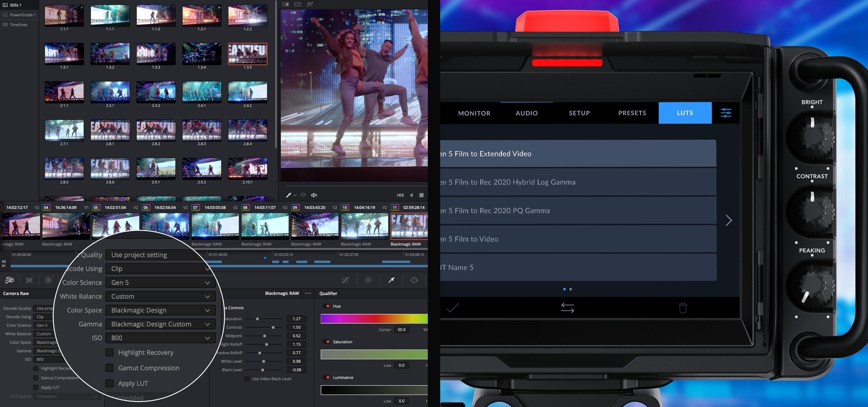Screen dimensions: 868x407
Task: Switch to the PRESETS tab on the camera
Action: click(x=632, y=113)
